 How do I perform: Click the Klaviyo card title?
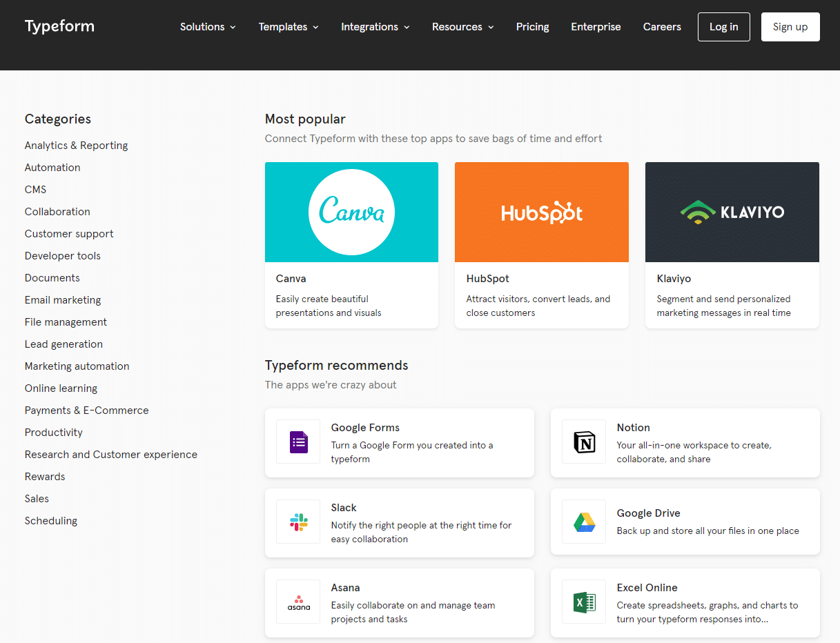pos(674,279)
